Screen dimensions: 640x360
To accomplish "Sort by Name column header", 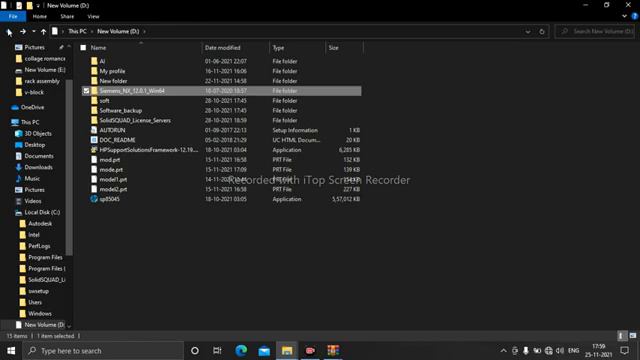I will 98,48.
